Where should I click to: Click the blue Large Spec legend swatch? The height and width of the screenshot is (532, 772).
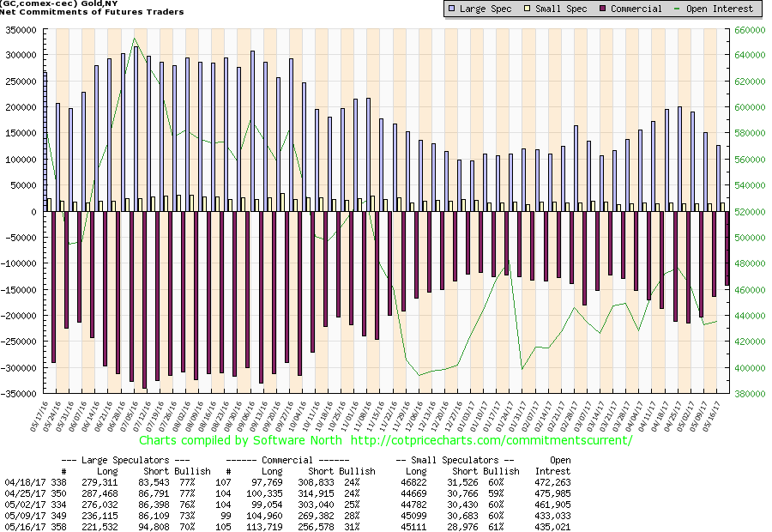coord(452,9)
